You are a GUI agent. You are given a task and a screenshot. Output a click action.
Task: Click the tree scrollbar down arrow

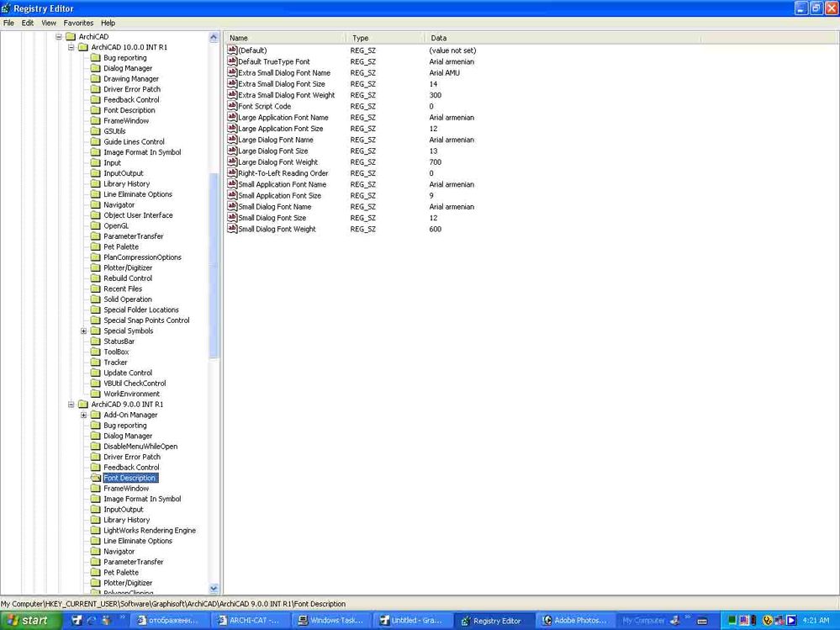point(214,588)
